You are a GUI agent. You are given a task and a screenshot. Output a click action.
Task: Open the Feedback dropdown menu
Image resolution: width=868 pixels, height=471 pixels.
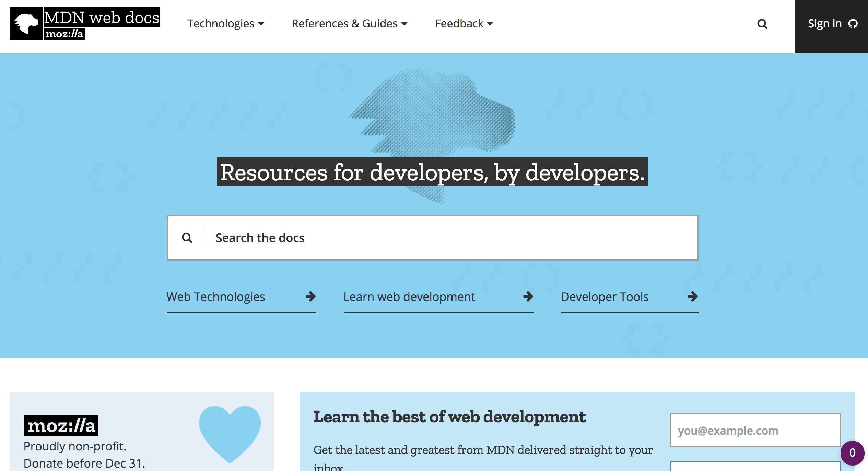point(464,24)
